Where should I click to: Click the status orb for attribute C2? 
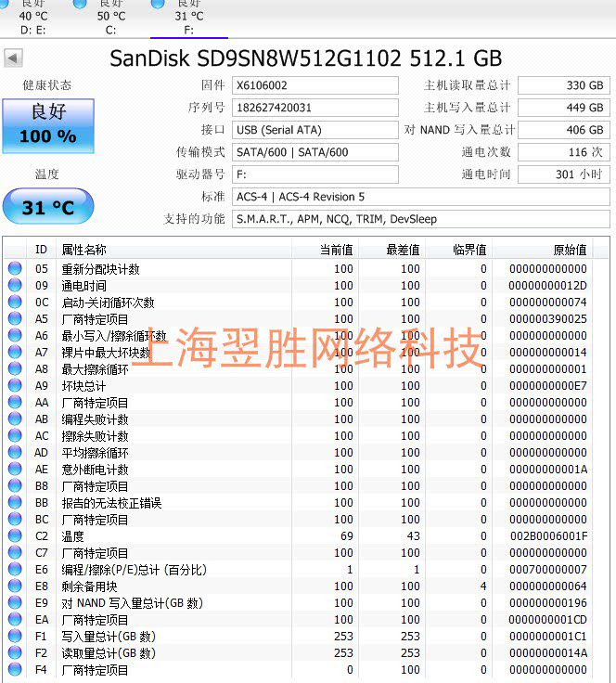click(15, 535)
